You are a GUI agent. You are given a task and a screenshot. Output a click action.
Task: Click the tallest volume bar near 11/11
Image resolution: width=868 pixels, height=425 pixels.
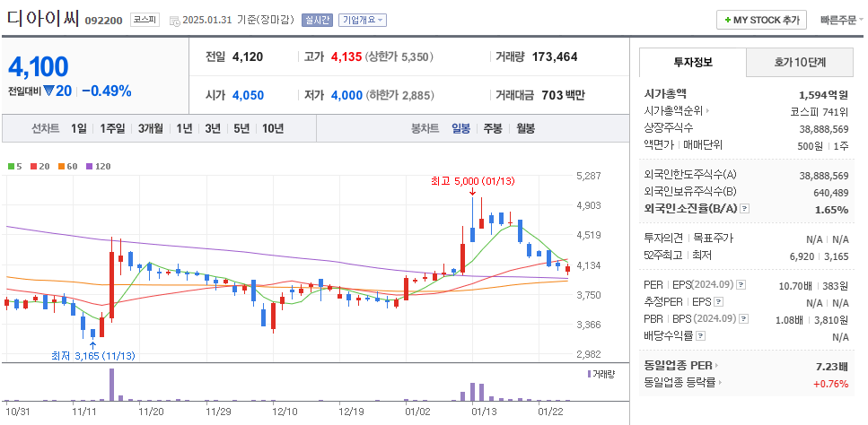tap(111, 385)
